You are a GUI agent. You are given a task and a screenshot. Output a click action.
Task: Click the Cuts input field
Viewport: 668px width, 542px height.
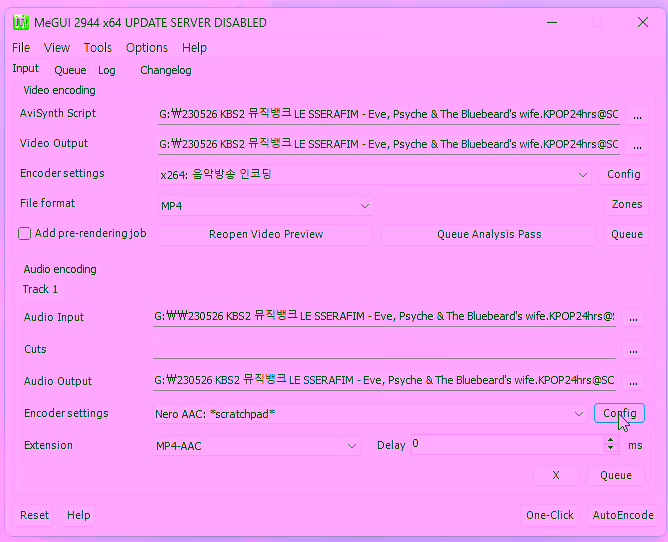[x=384, y=349]
